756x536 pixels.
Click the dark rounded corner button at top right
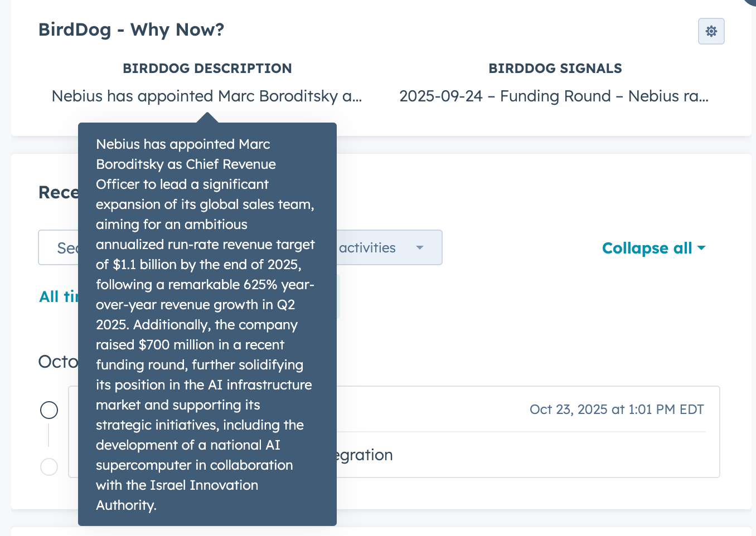750,2
